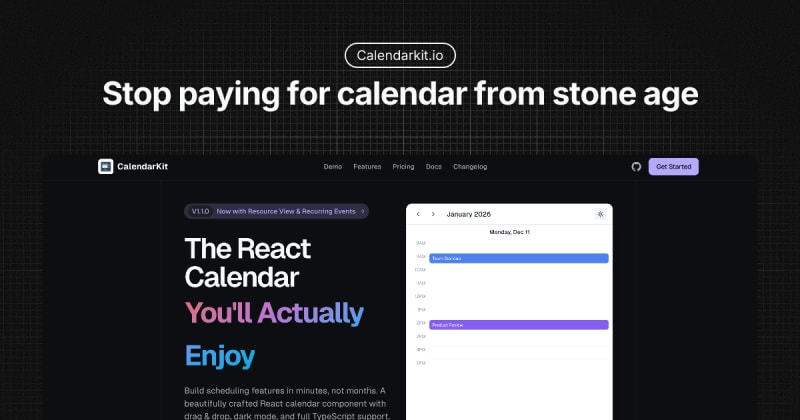The width and height of the screenshot is (800, 420).
Task: Click the CalendarKit brand name text
Action: coord(141,167)
